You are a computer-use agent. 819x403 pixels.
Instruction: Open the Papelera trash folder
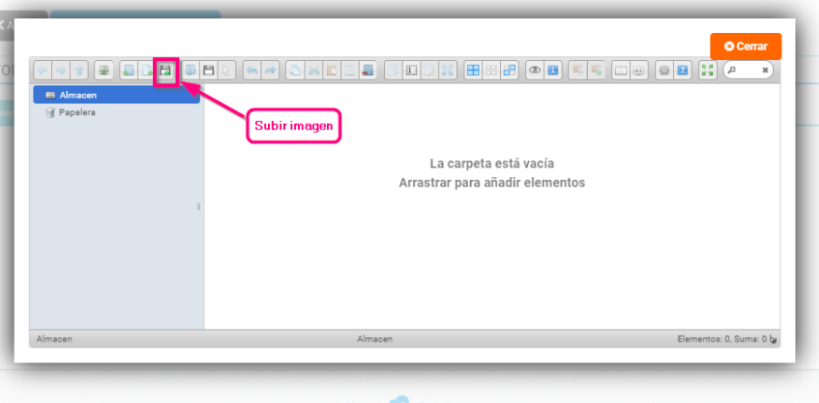[x=76, y=113]
